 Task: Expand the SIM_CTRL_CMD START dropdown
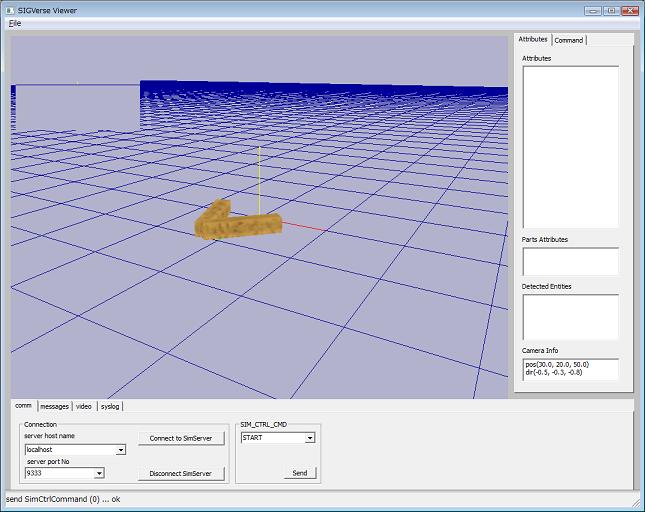click(310, 438)
